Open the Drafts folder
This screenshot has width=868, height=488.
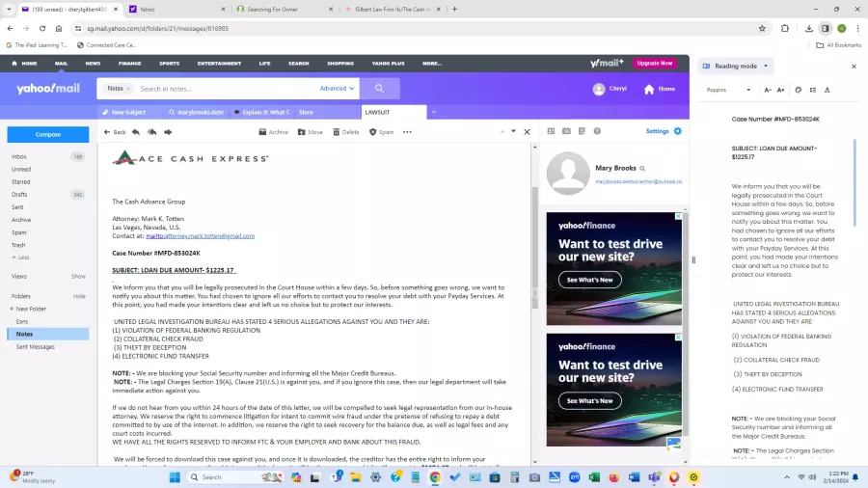pos(19,194)
